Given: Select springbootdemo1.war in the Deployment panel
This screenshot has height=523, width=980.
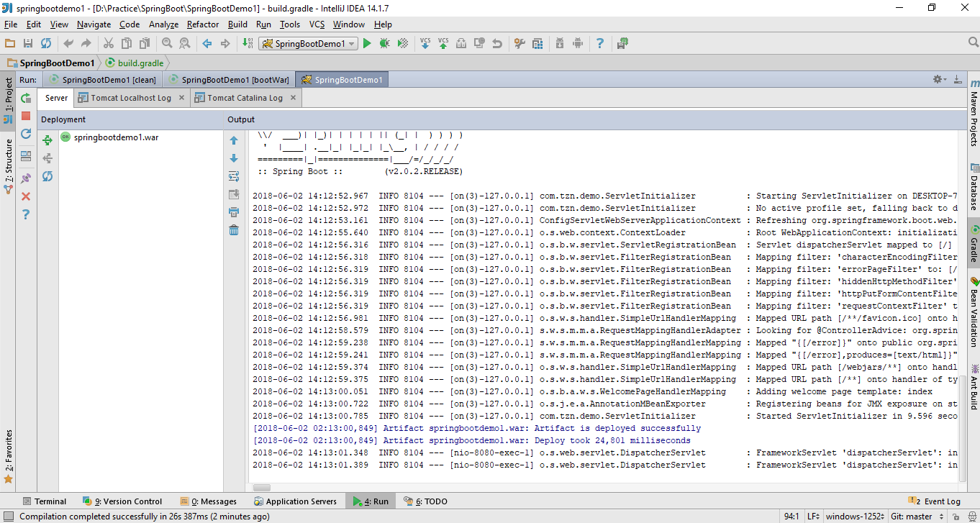Looking at the screenshot, I should point(117,137).
